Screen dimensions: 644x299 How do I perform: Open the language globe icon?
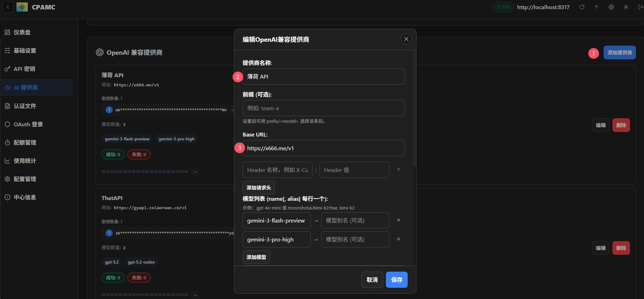(611, 7)
